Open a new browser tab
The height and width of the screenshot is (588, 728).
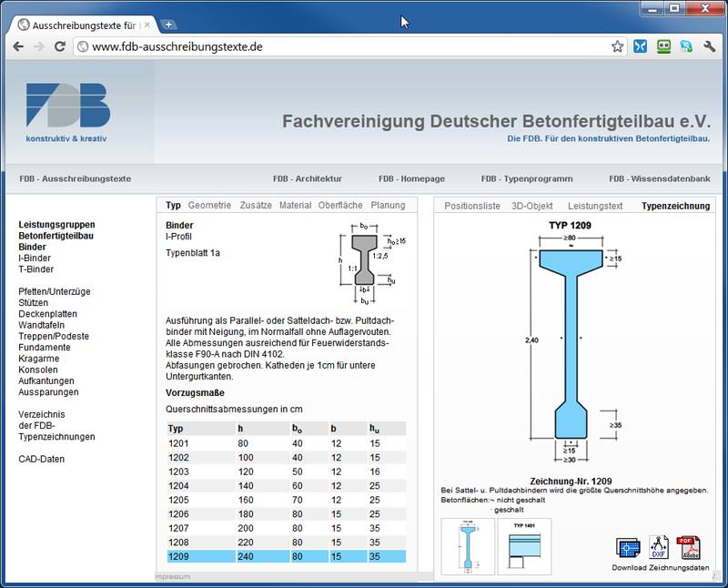coord(168,25)
